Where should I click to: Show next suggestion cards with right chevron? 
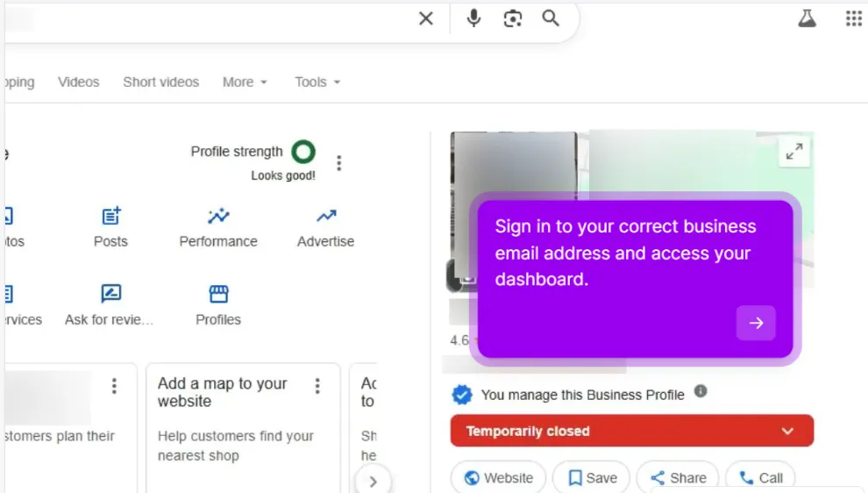coord(374,482)
